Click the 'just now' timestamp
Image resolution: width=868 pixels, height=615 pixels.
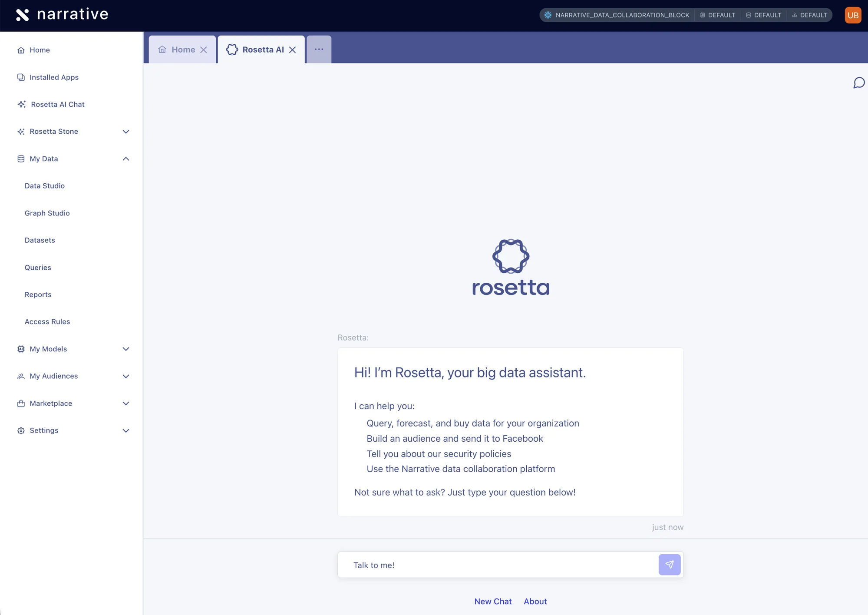tap(667, 527)
